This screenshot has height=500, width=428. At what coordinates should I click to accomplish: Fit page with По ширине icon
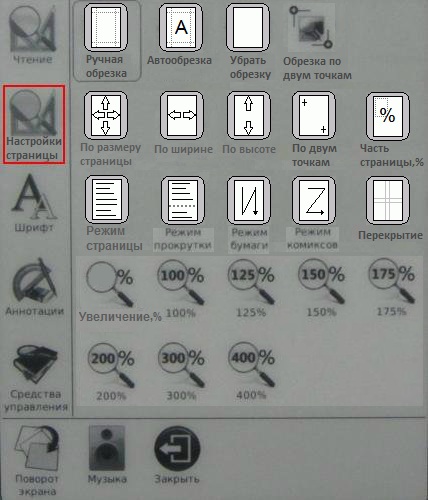point(182,115)
